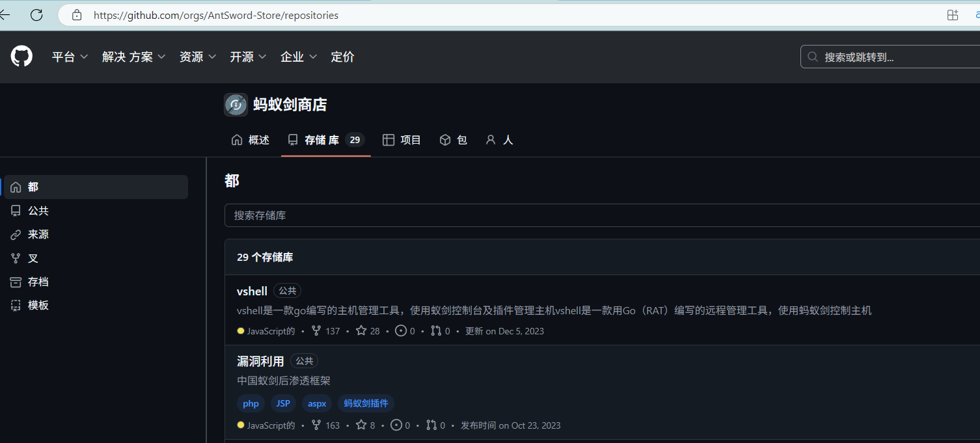Expand the 平台 dropdown menu
This screenshot has width=980, height=443.
click(x=70, y=57)
